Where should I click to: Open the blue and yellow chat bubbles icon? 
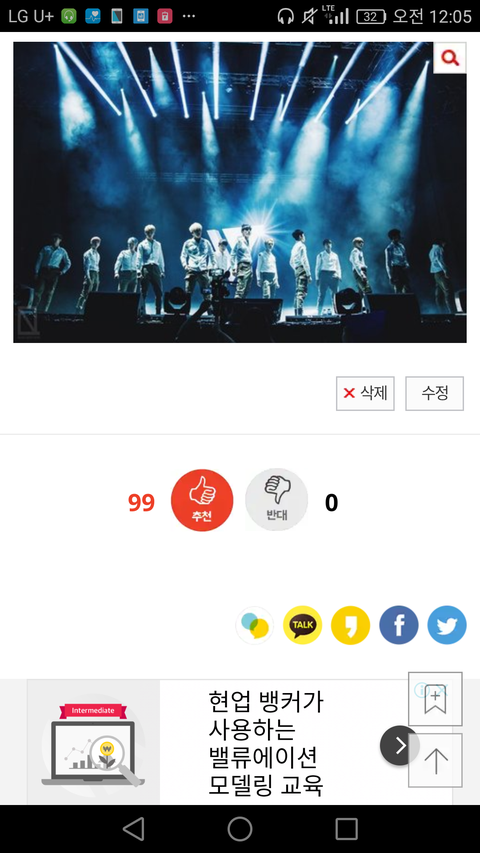[255, 626]
